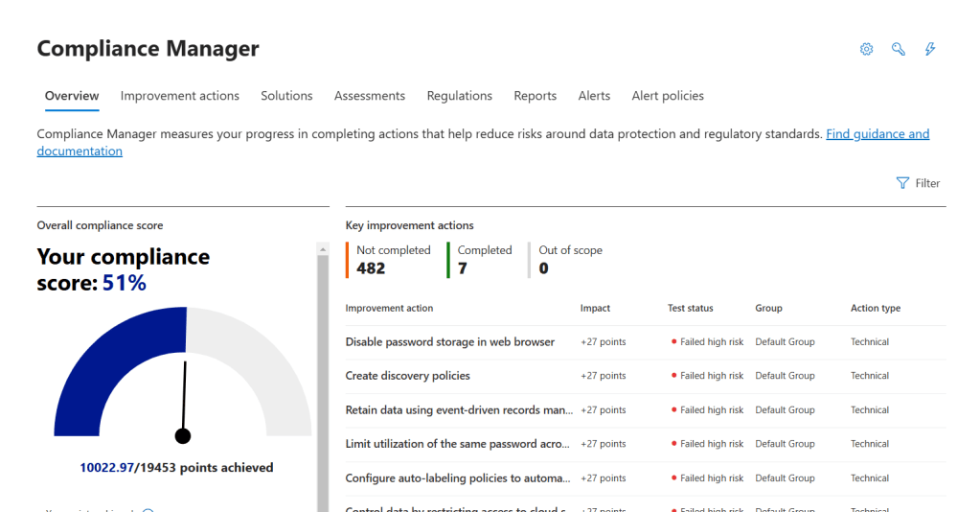
Task: Select the Regulations tab
Action: point(459,96)
